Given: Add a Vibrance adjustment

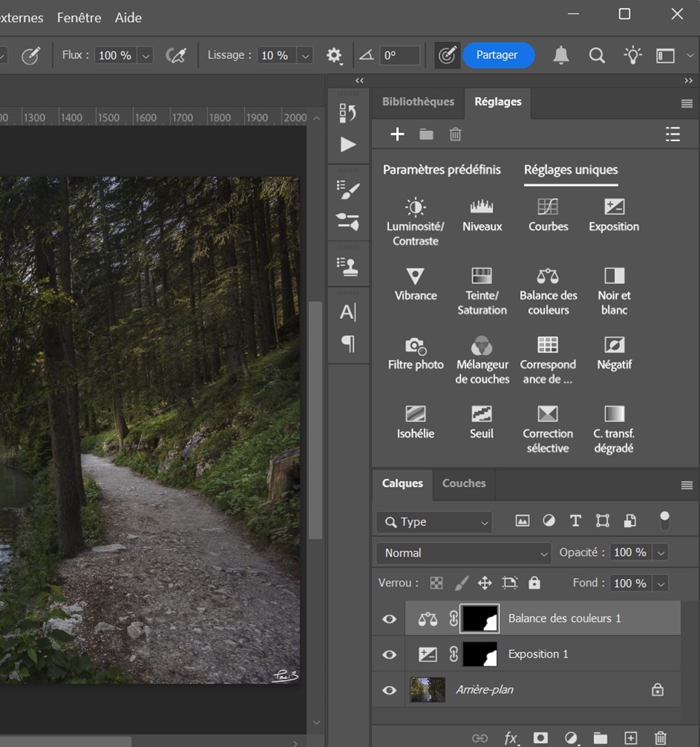Looking at the screenshot, I should tap(415, 283).
